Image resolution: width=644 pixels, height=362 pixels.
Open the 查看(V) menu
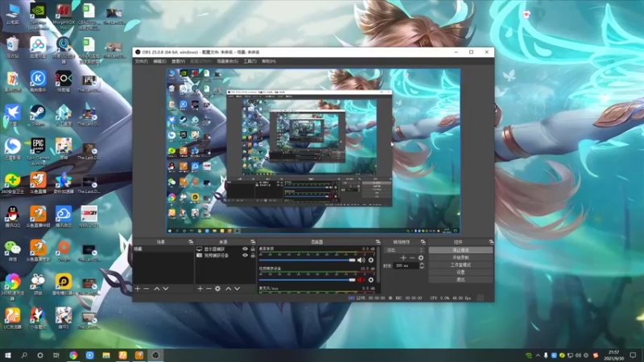point(178,61)
